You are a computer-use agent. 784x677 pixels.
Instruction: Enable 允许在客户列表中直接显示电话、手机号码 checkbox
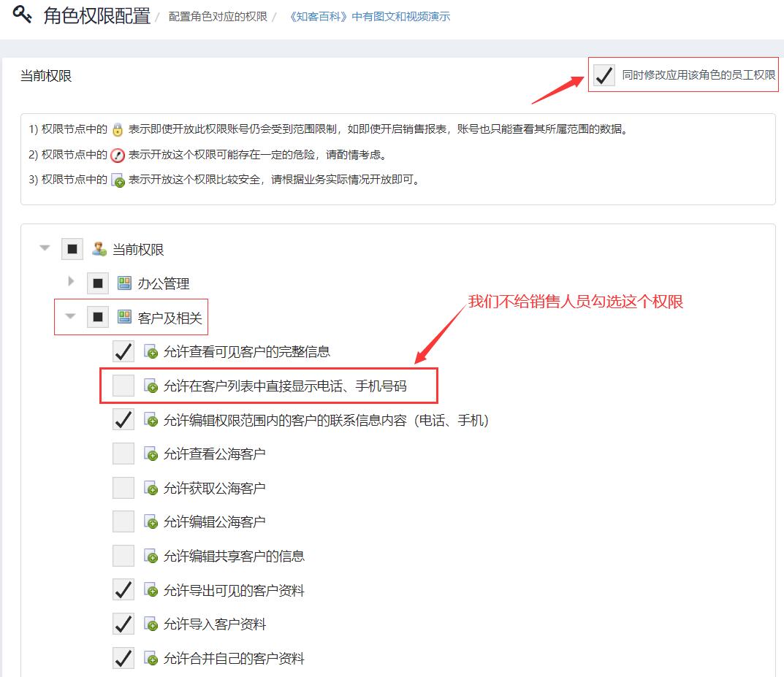point(123,386)
